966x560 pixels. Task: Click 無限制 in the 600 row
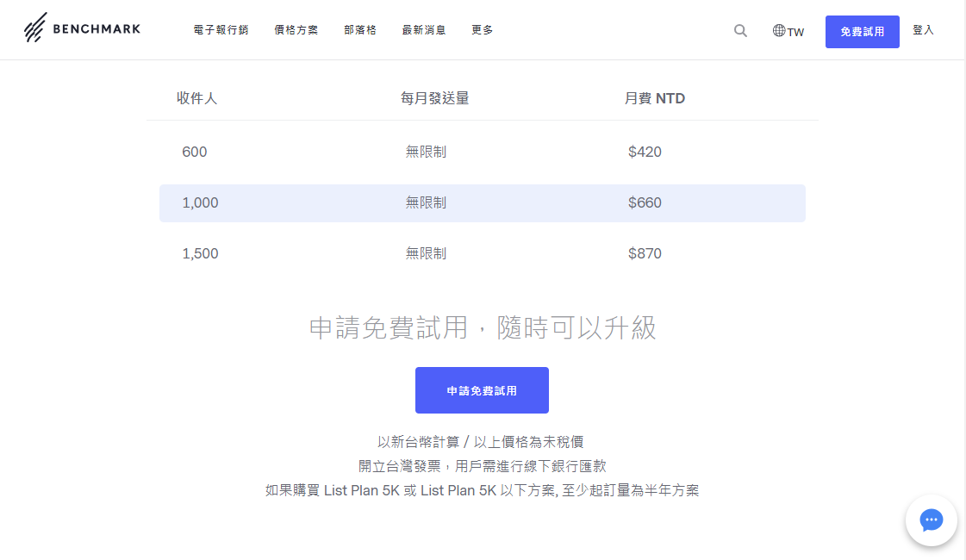click(x=426, y=152)
